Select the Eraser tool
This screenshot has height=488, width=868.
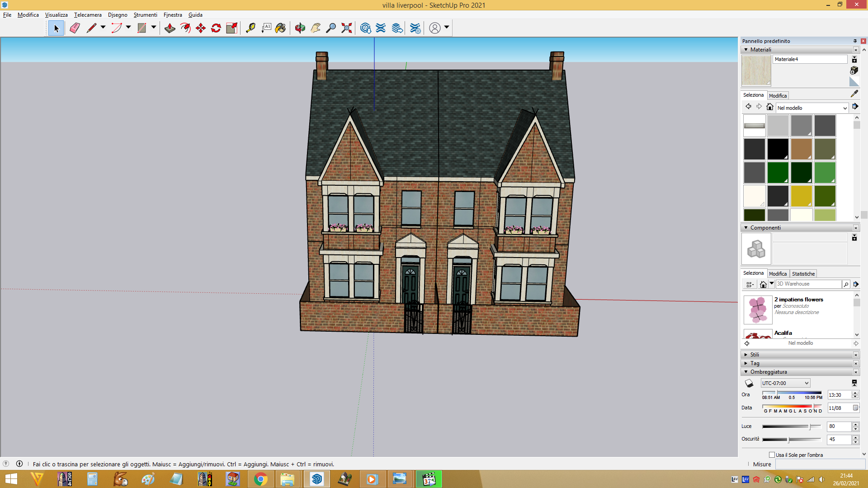(75, 28)
